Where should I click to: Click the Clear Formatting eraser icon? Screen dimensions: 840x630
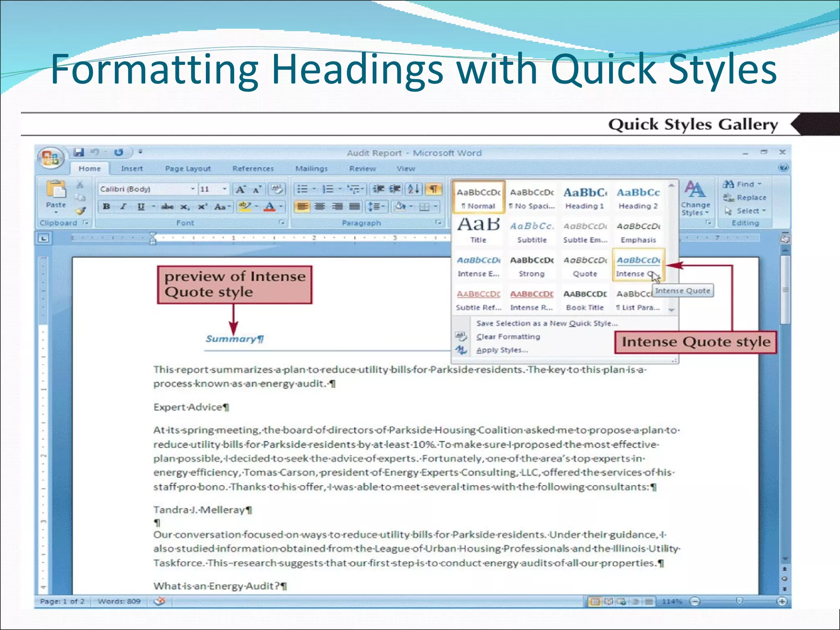[277, 189]
